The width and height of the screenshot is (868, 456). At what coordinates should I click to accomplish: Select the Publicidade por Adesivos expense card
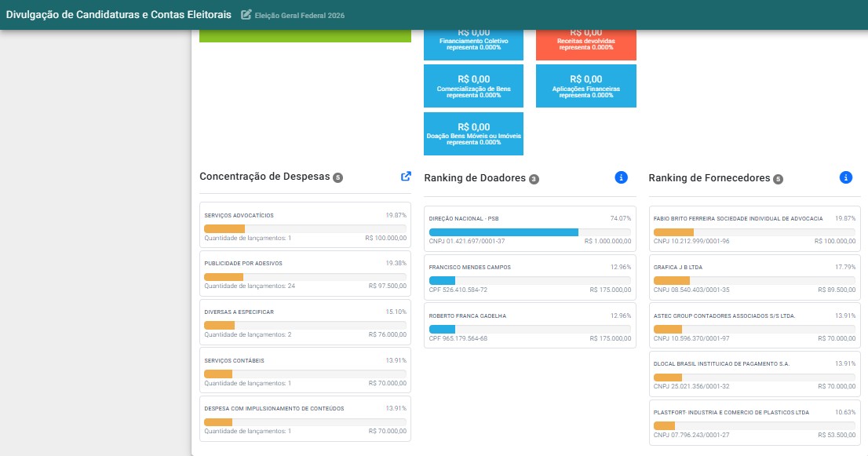(x=305, y=274)
